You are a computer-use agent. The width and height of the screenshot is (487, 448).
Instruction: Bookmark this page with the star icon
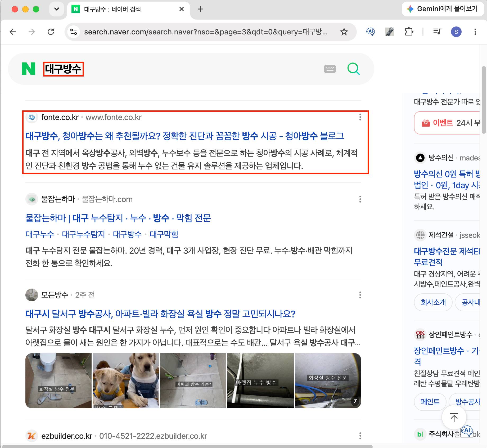coord(344,32)
